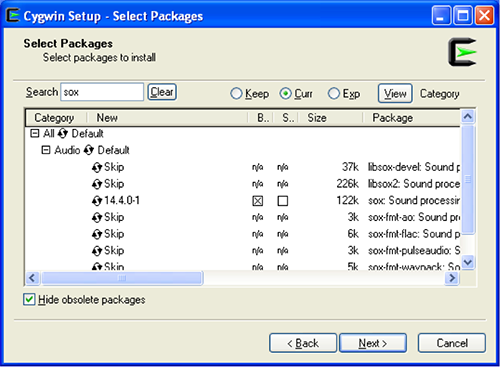
Task: Click in the Search input field
Action: pos(102,92)
